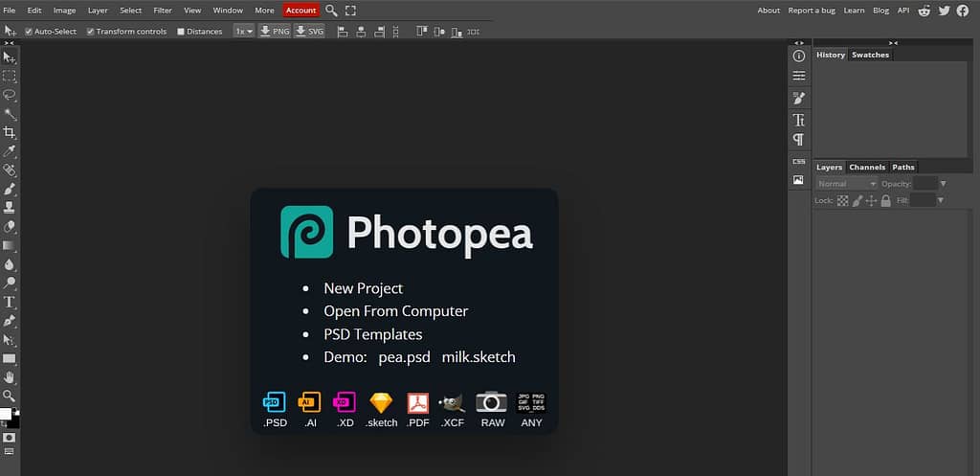Click the red Account button
This screenshot has height=476, width=980.
[301, 10]
